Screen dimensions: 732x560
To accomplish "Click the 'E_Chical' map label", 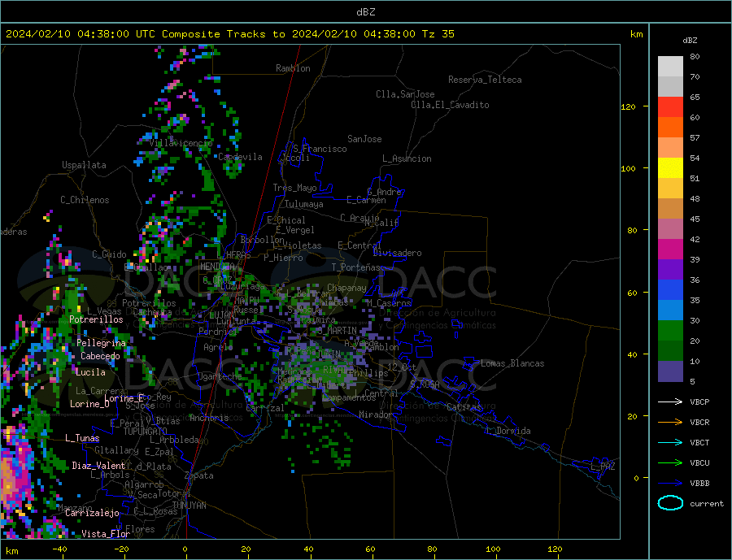I will (x=286, y=220).
